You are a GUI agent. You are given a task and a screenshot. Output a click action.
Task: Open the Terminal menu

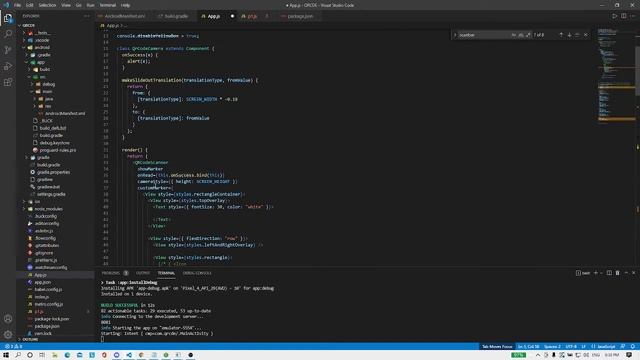[107, 5]
